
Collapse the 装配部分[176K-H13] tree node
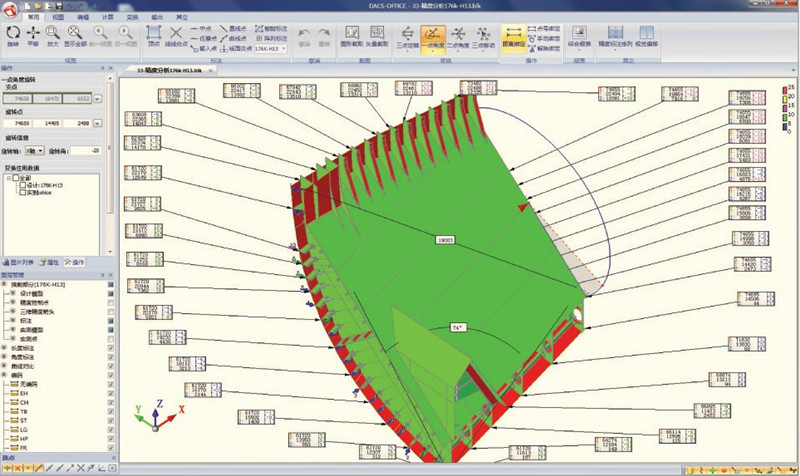click(5, 285)
